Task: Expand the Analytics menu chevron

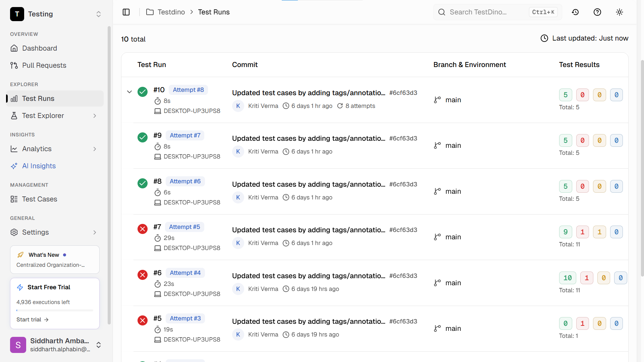Action: click(x=95, y=149)
